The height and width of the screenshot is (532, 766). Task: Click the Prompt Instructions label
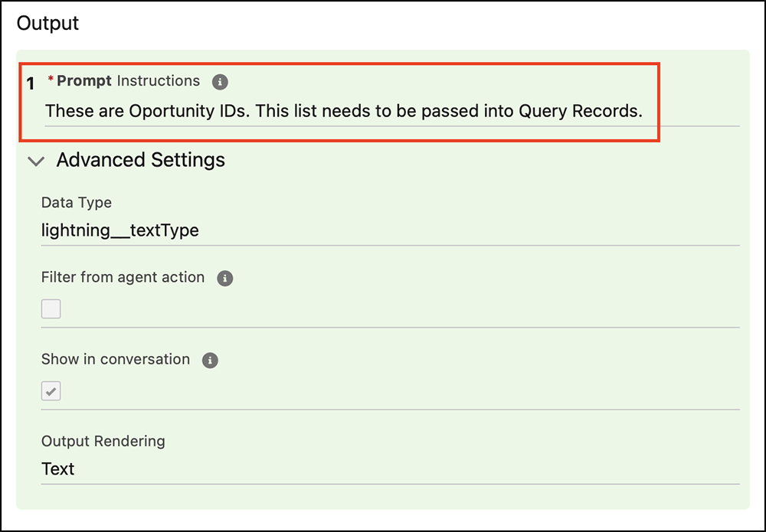pyautogui.click(x=128, y=80)
